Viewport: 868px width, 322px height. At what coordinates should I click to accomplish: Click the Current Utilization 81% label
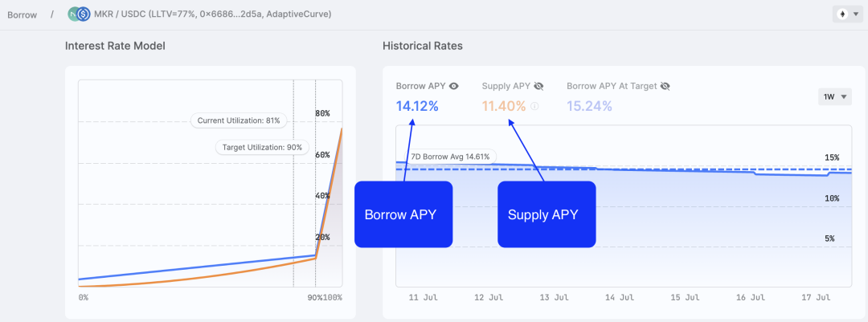(x=239, y=120)
